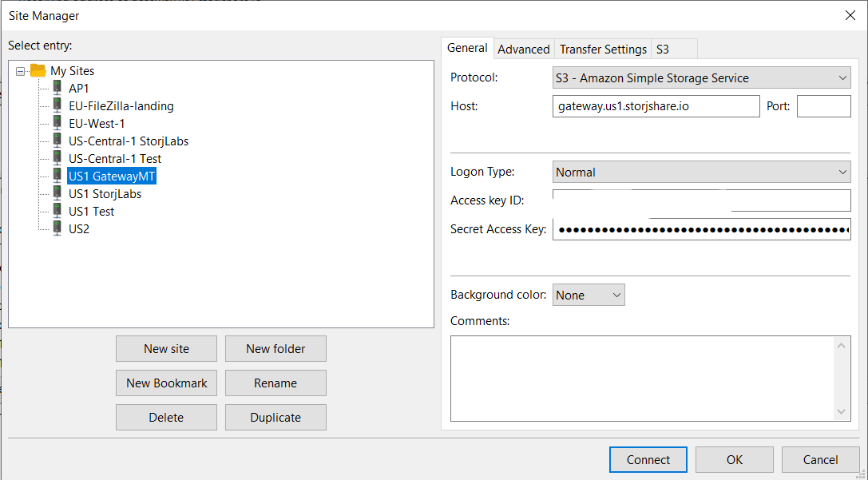
Task: Select the US-Central-1 Test site entry
Action: [x=115, y=159]
